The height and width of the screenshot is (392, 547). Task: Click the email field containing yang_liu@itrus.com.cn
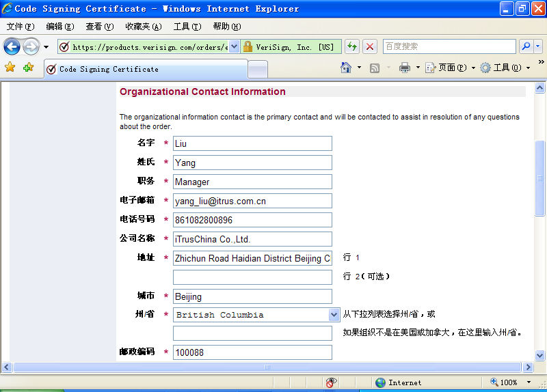click(x=252, y=201)
